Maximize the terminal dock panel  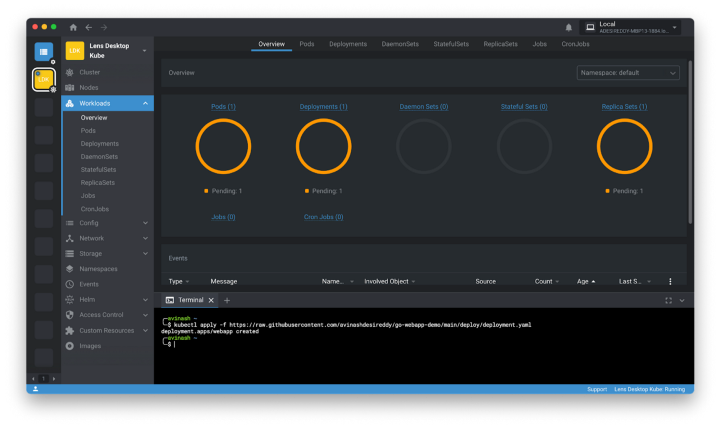[x=668, y=300]
